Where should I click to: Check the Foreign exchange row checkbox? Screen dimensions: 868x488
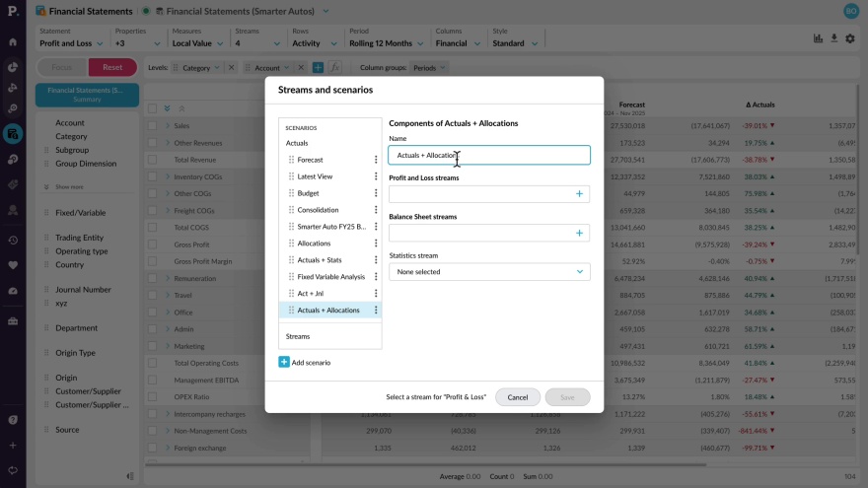[x=152, y=448]
